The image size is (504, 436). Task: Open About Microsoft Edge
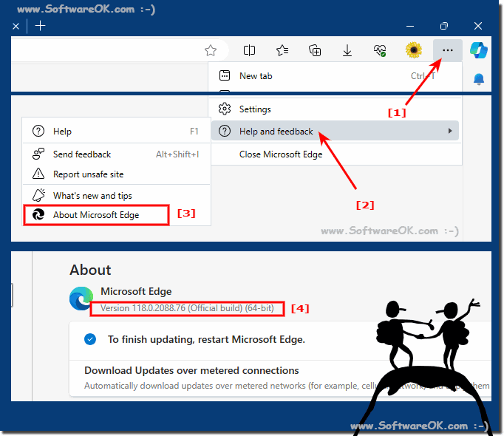click(x=96, y=215)
